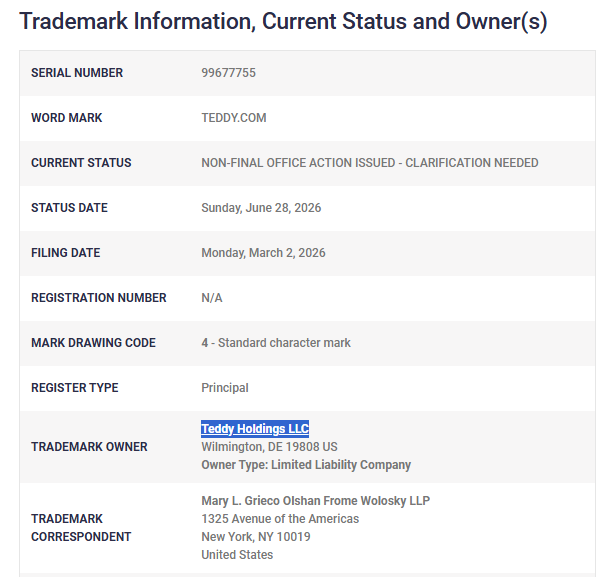607x577 pixels.
Task: Select the serial number 99677755
Action: click(x=228, y=73)
